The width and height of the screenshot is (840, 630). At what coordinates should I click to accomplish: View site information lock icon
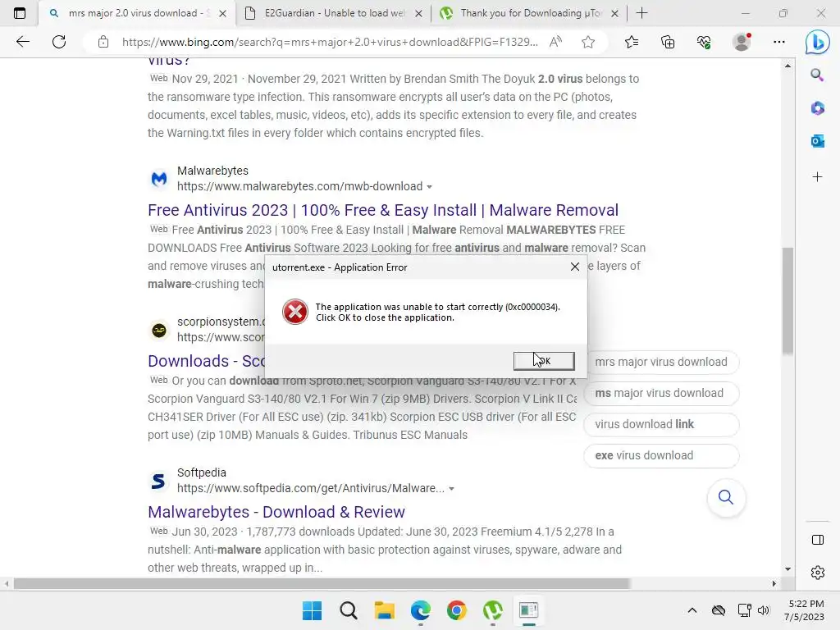pos(103,42)
